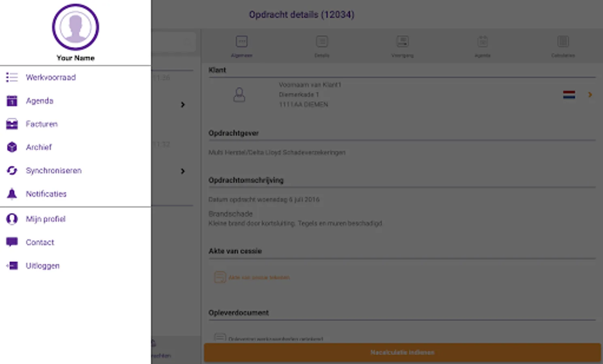Tap the profile avatar picture
The width and height of the screenshot is (603, 364).
(75, 27)
